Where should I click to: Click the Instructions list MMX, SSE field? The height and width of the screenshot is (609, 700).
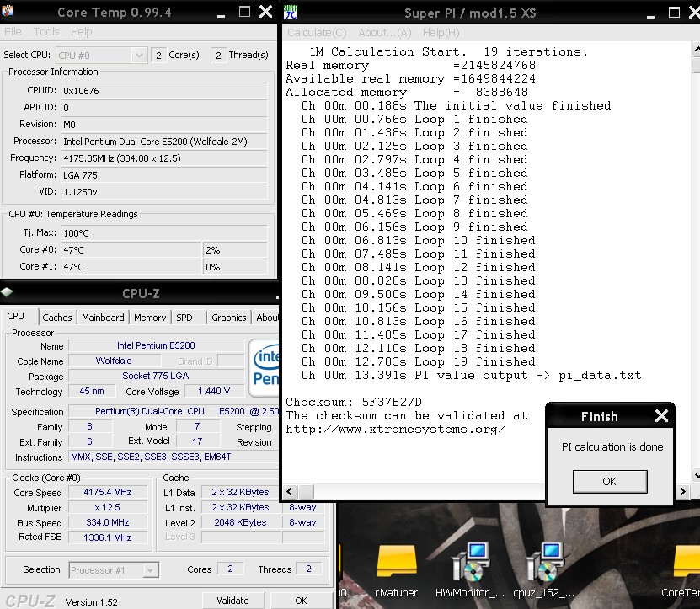coord(174,457)
